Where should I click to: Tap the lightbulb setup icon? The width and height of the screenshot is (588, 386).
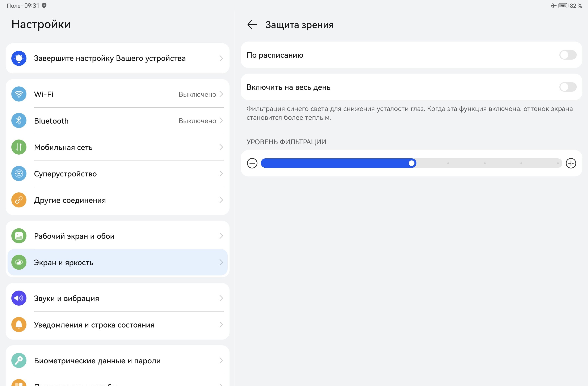(19, 58)
